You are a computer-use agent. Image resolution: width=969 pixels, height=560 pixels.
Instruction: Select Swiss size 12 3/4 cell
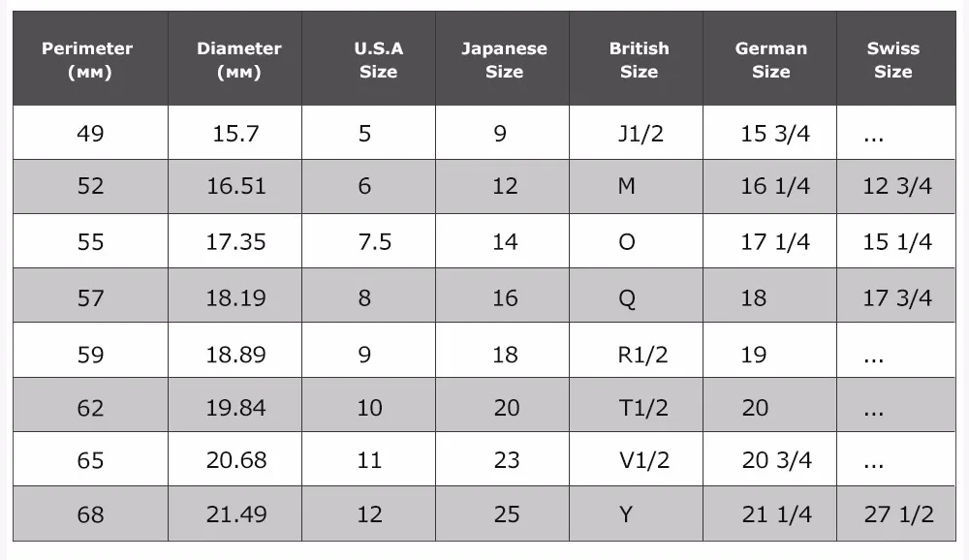896,186
